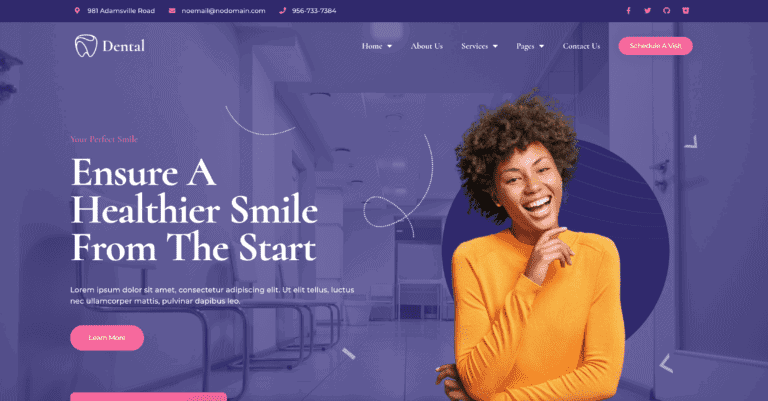This screenshot has height=401, width=768.
Task: Click the phone number 956-733-7384
Action: click(x=314, y=11)
